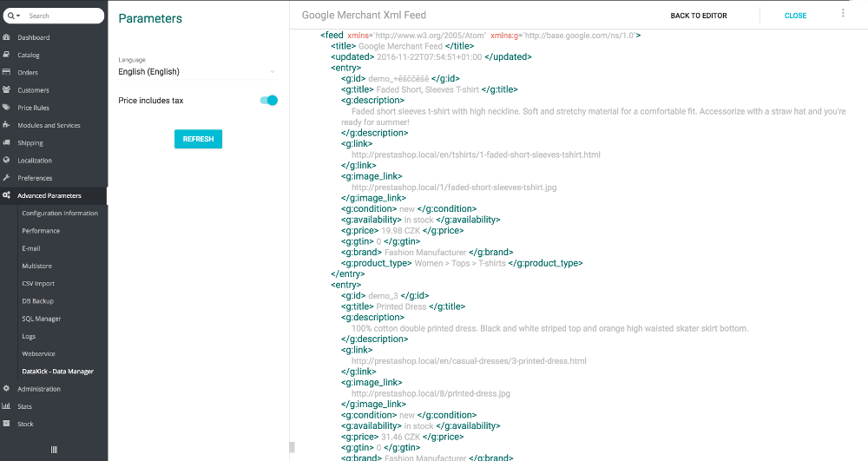
Task: Open the SQL Manager submenu item
Action: tap(42, 319)
